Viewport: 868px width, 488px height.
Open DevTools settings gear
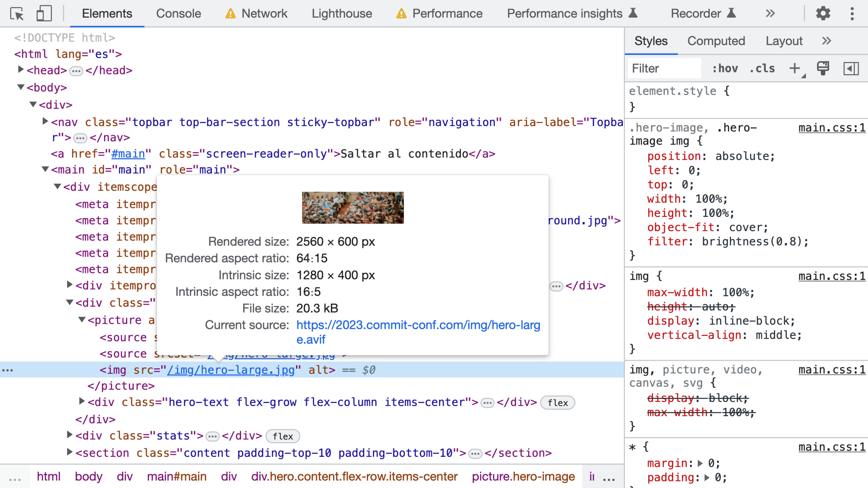click(823, 14)
